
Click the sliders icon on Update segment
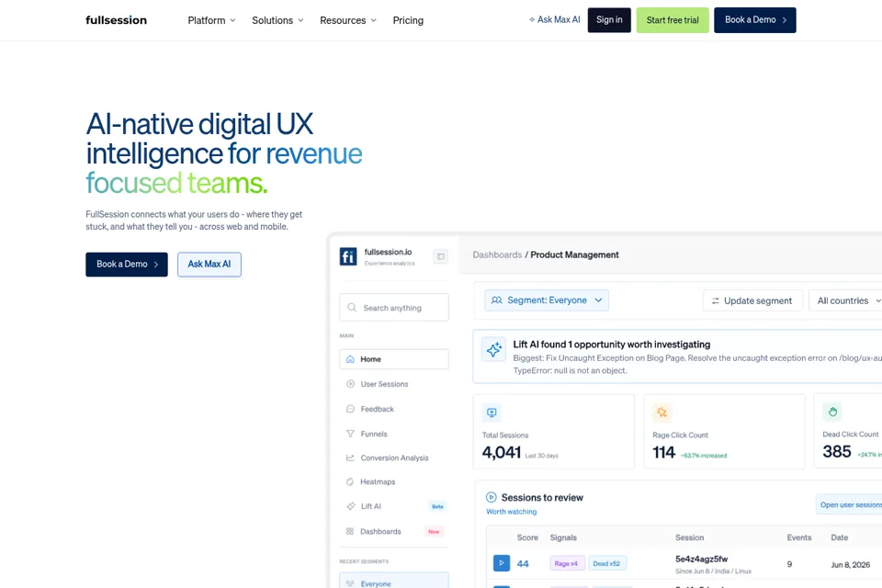tap(716, 301)
